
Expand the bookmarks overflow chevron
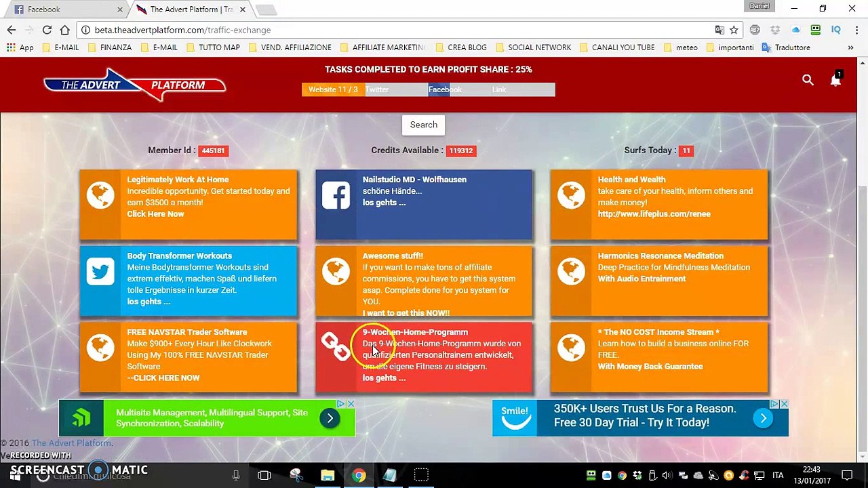[x=850, y=47]
